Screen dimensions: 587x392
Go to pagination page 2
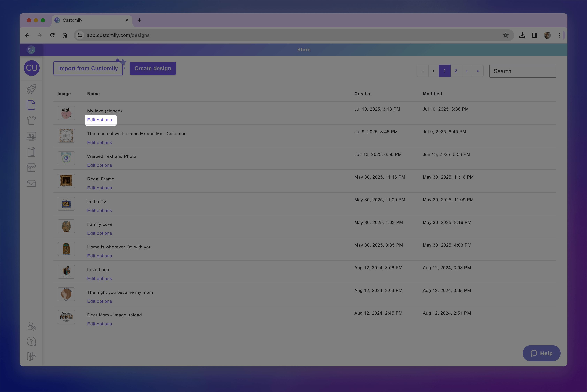(x=456, y=71)
